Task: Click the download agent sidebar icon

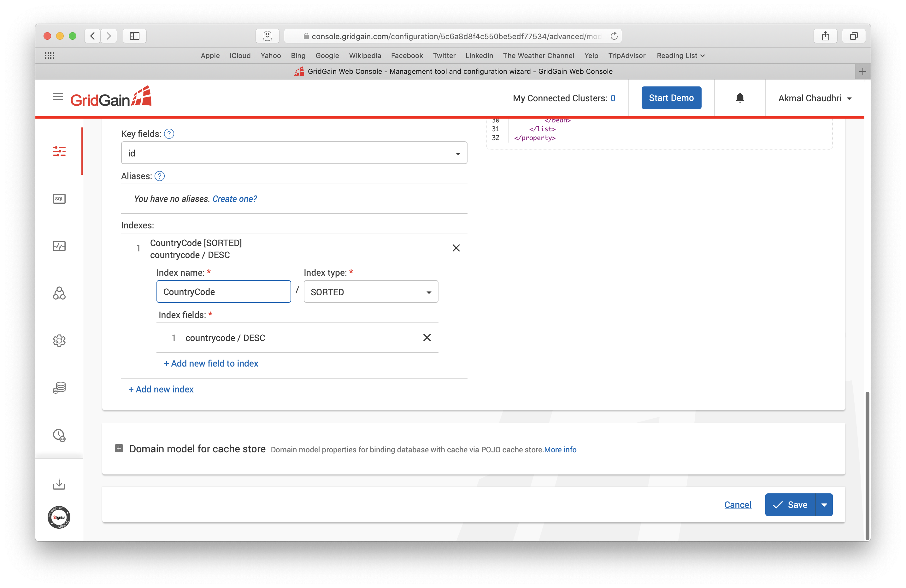Action: (59, 484)
